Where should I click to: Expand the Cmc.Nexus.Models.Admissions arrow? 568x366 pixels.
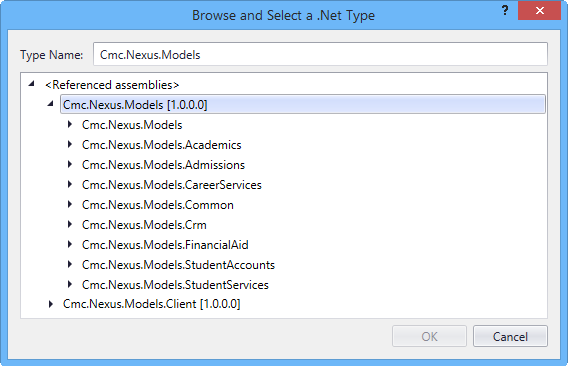70,165
